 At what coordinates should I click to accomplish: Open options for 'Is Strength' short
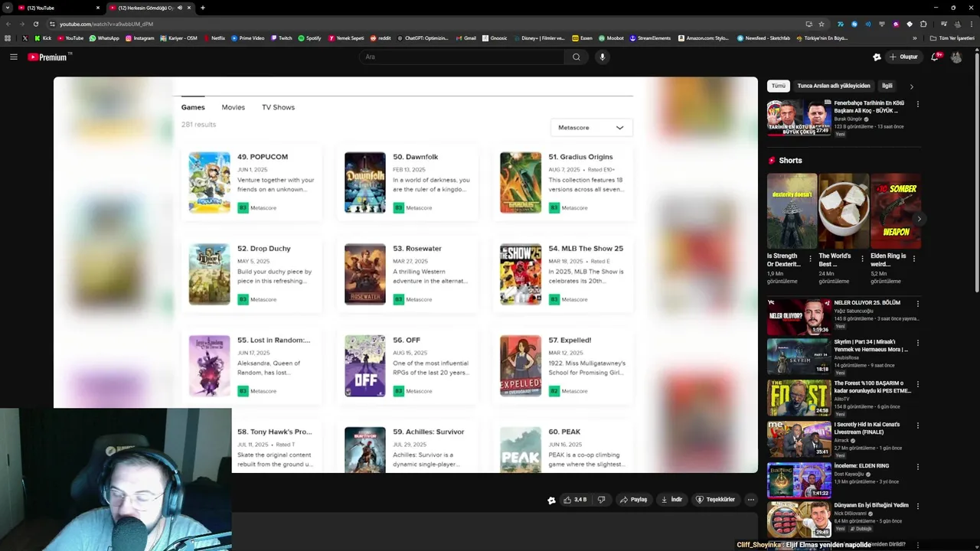click(811, 259)
